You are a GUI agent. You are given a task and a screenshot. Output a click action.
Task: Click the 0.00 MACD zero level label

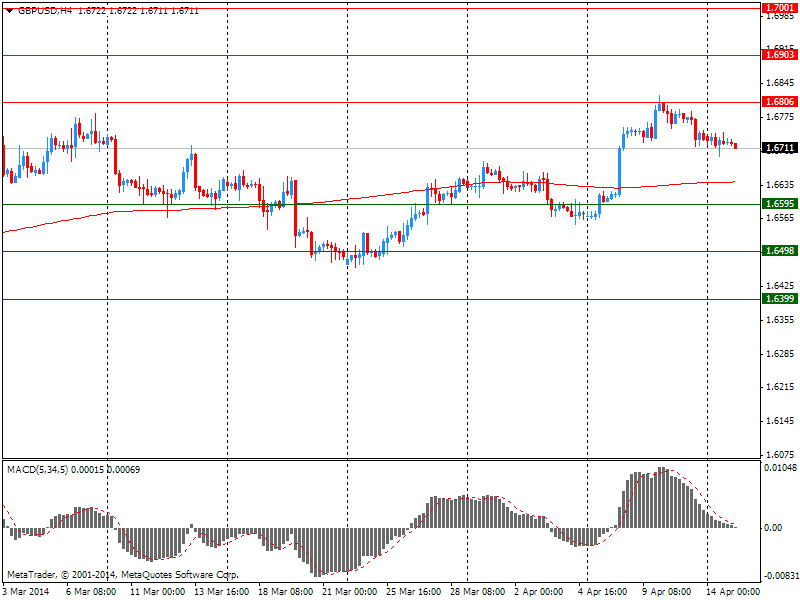pyautogui.click(x=773, y=528)
